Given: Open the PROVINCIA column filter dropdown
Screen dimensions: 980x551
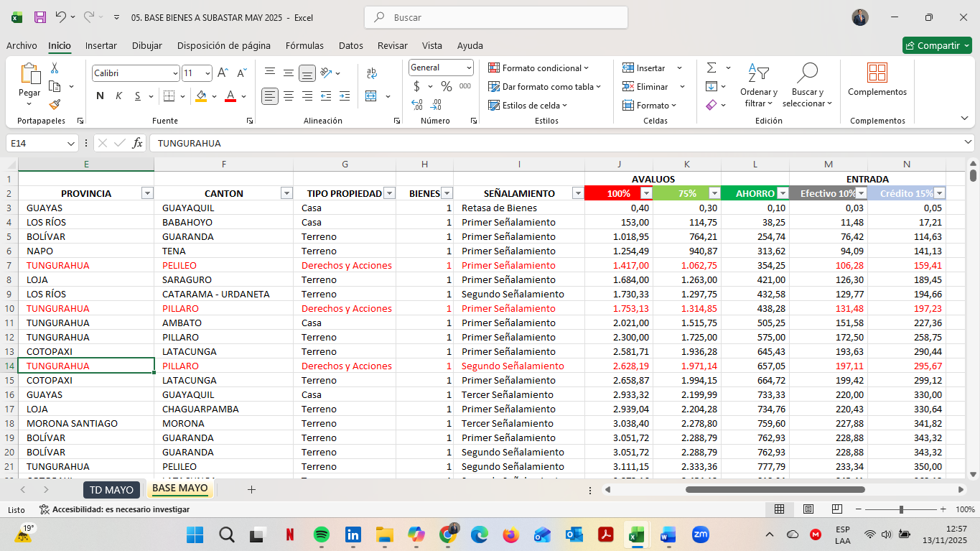Looking at the screenshot, I should click(147, 193).
